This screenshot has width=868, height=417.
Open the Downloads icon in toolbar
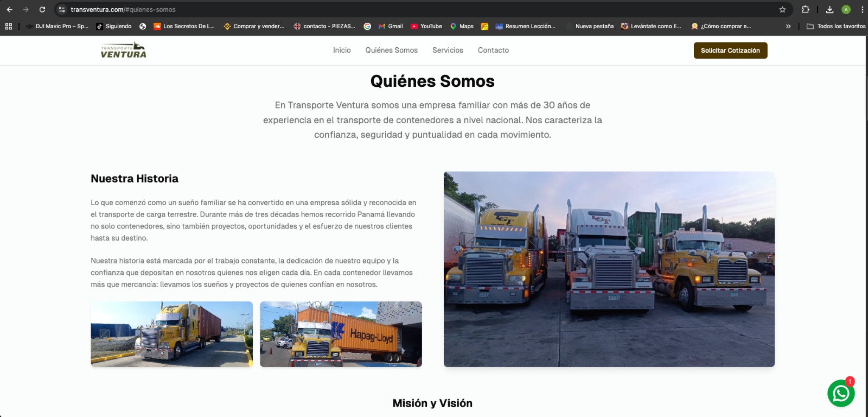point(829,10)
